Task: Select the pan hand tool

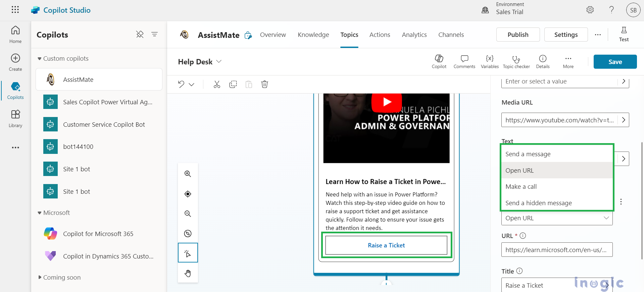Action: 188,273
